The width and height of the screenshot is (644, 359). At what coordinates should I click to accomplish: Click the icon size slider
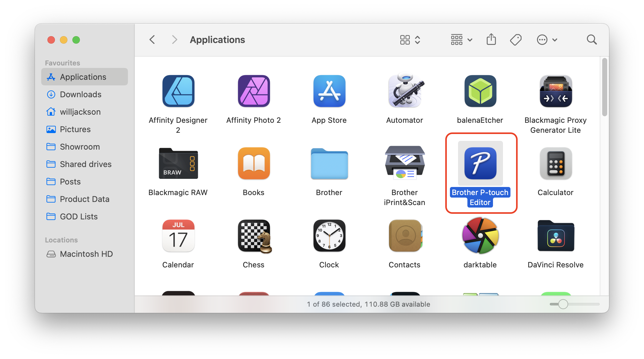pos(563,304)
